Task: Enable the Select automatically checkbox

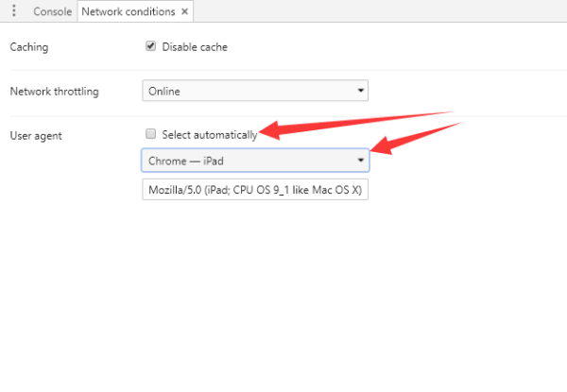Action: tap(151, 134)
